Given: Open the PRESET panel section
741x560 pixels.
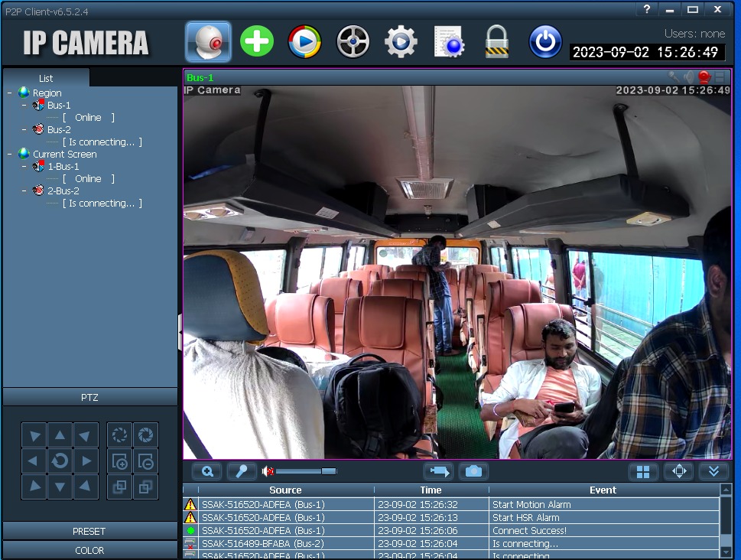Looking at the screenshot, I should 89,531.
